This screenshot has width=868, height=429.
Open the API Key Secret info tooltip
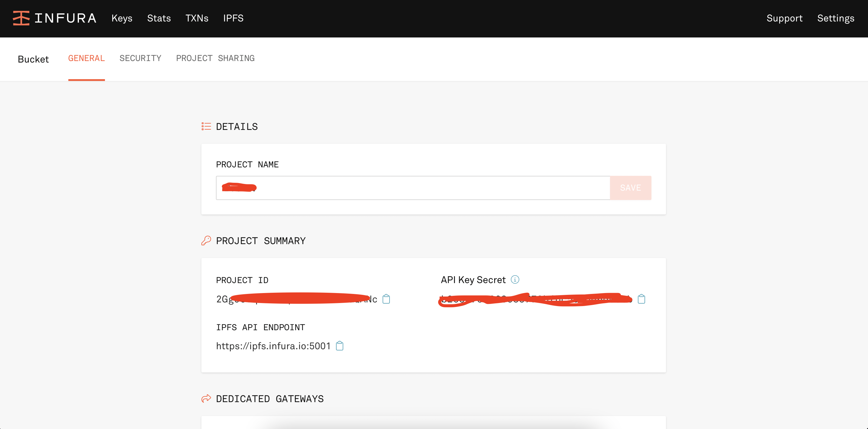click(x=515, y=280)
